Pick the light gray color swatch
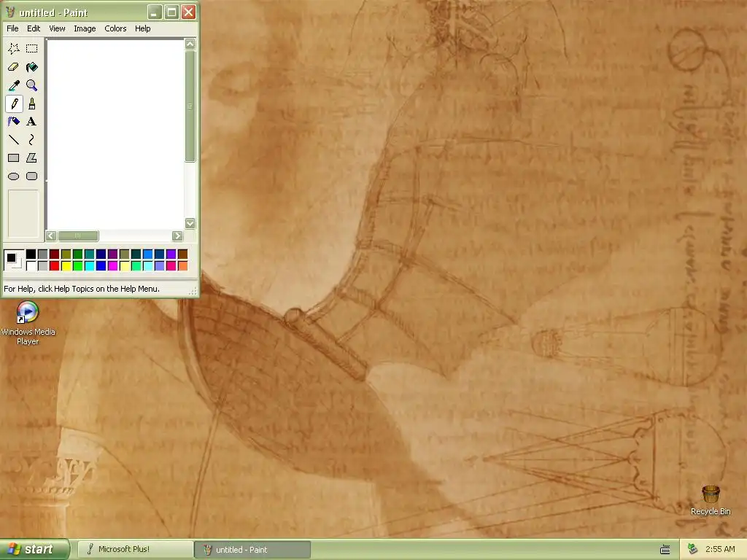This screenshot has height=560, width=747. 42,265
